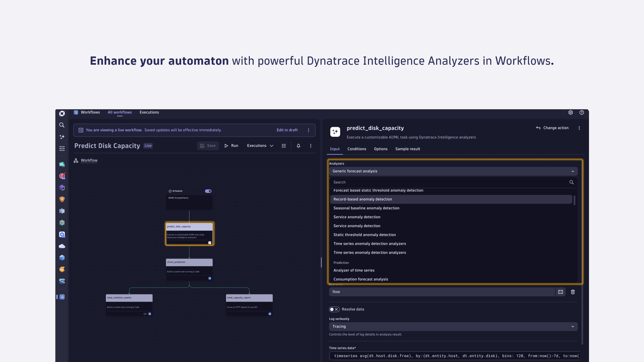Toggle the Resolve data switch
Screen dimensions: 644x362
pos(334,309)
